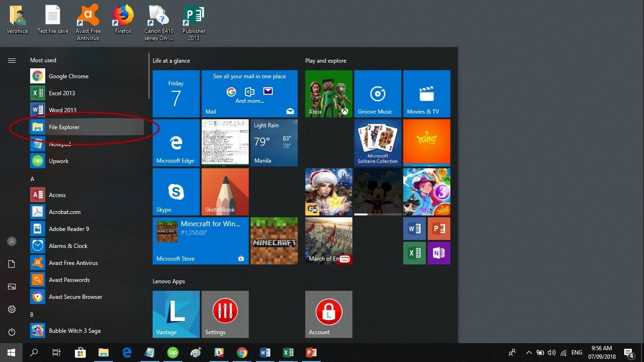
Task: Launch Upwork from Most used list
Action: (x=87, y=161)
